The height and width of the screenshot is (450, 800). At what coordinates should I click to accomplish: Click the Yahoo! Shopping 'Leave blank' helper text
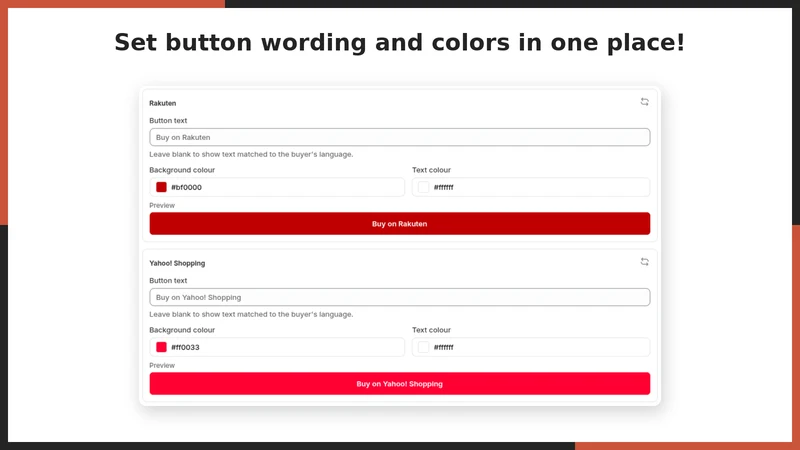[251, 314]
